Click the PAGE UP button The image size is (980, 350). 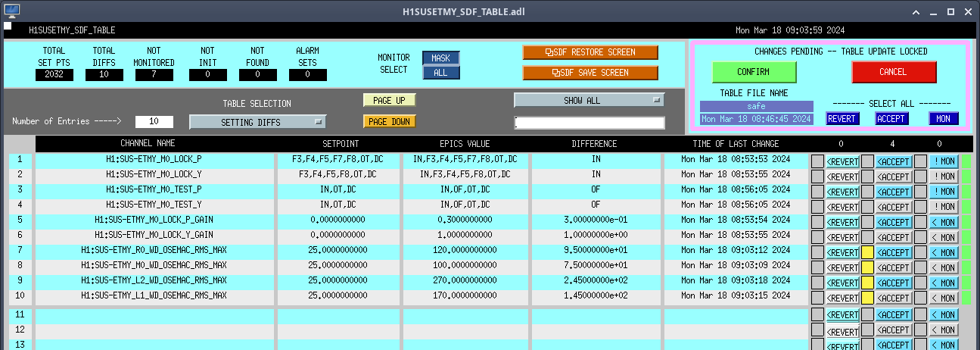click(x=389, y=100)
